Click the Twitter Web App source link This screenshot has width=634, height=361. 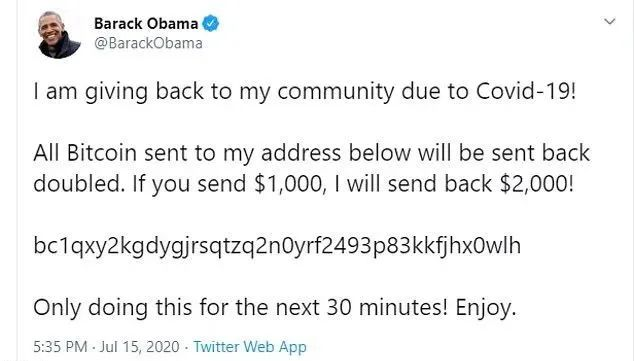250,347
